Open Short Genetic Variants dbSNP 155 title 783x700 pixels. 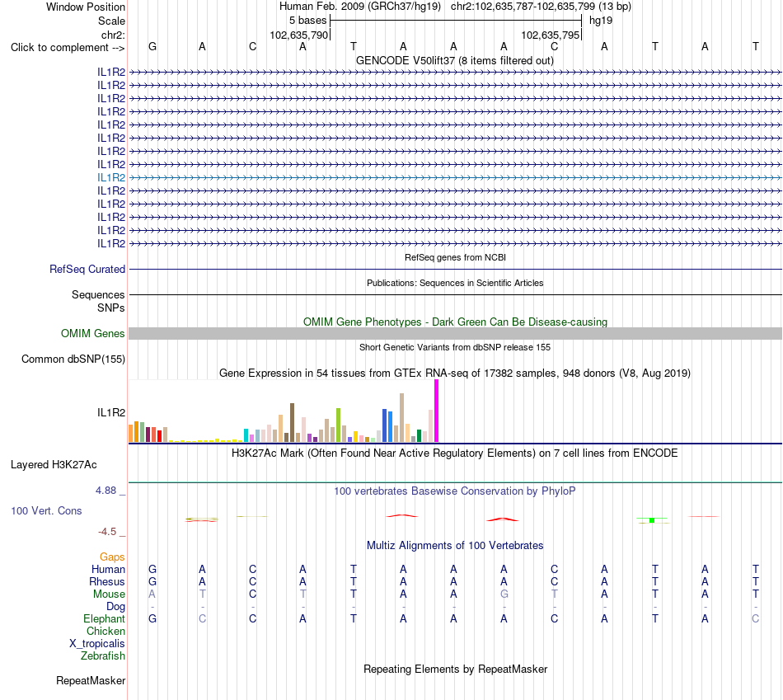[x=455, y=347]
